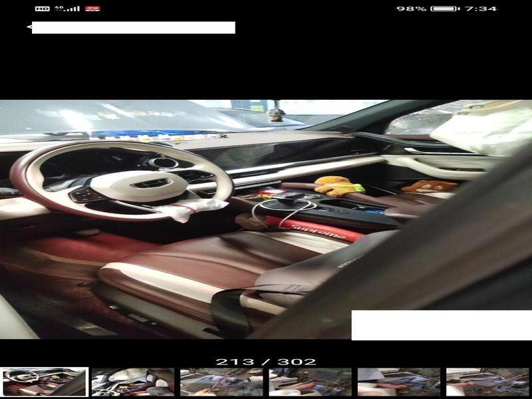Tap the 4G signal strength icon
Image resolution: width=532 pixels, height=399 pixels.
point(68,9)
